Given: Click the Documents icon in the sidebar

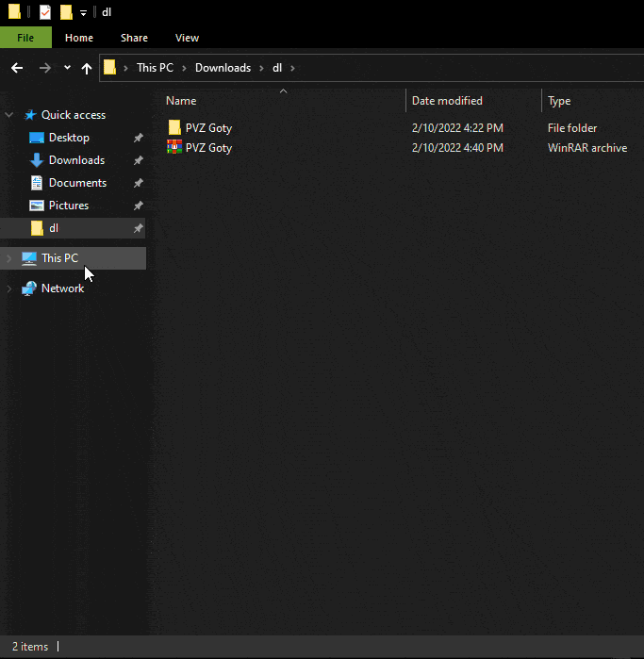Looking at the screenshot, I should coord(37,183).
